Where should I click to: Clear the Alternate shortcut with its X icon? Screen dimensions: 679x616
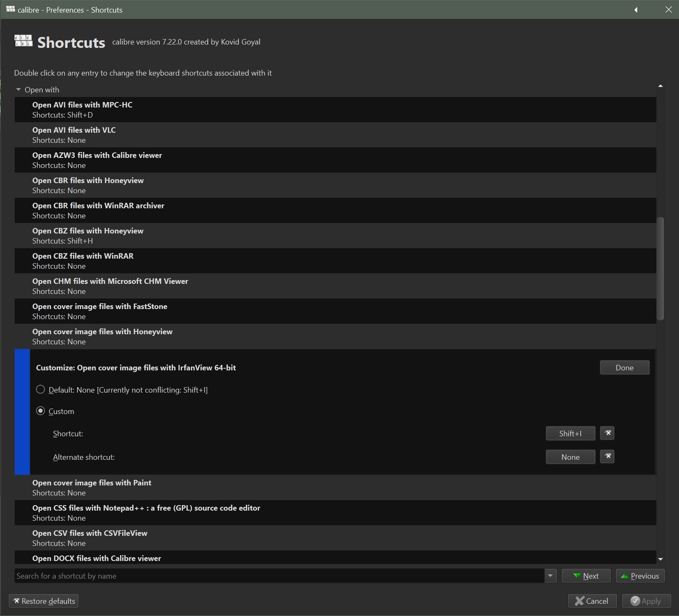607,456
